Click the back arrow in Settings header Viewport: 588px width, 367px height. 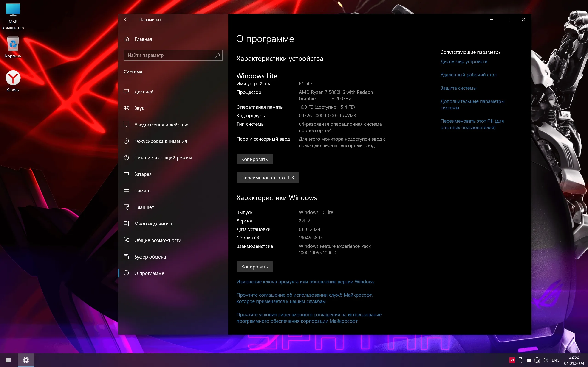(x=126, y=19)
